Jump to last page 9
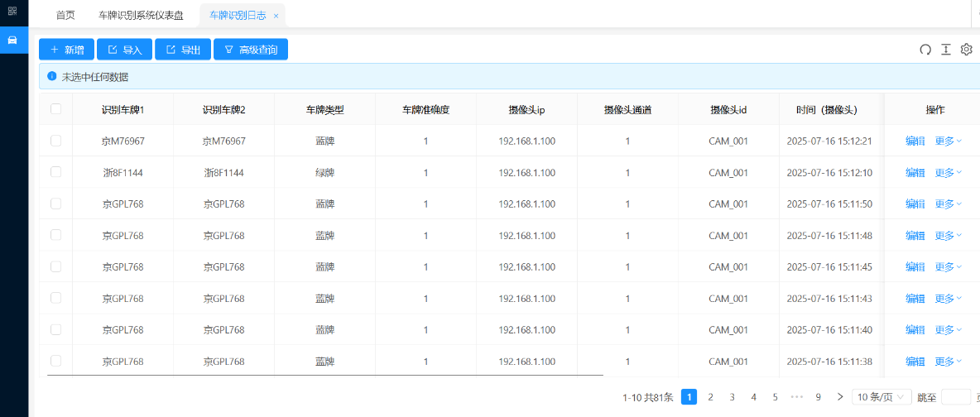Screen dimensions: 980x417 click(818, 397)
